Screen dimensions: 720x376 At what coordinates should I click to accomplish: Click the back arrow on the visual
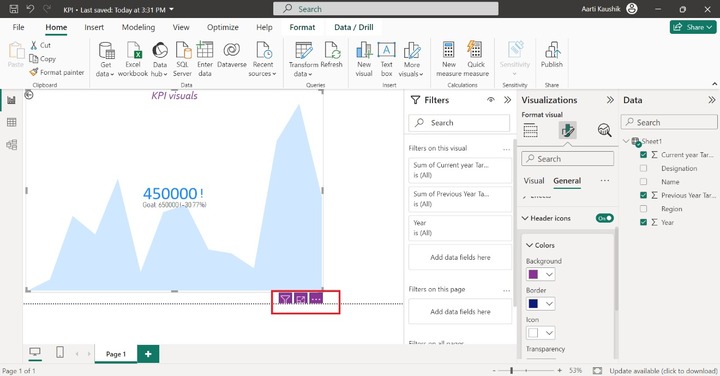pyautogui.click(x=28, y=95)
